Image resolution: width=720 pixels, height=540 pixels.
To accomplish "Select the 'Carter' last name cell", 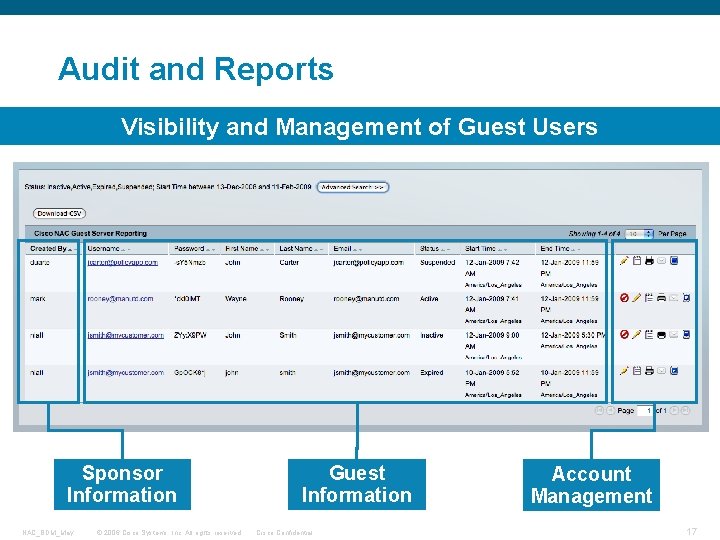I will tap(289, 262).
